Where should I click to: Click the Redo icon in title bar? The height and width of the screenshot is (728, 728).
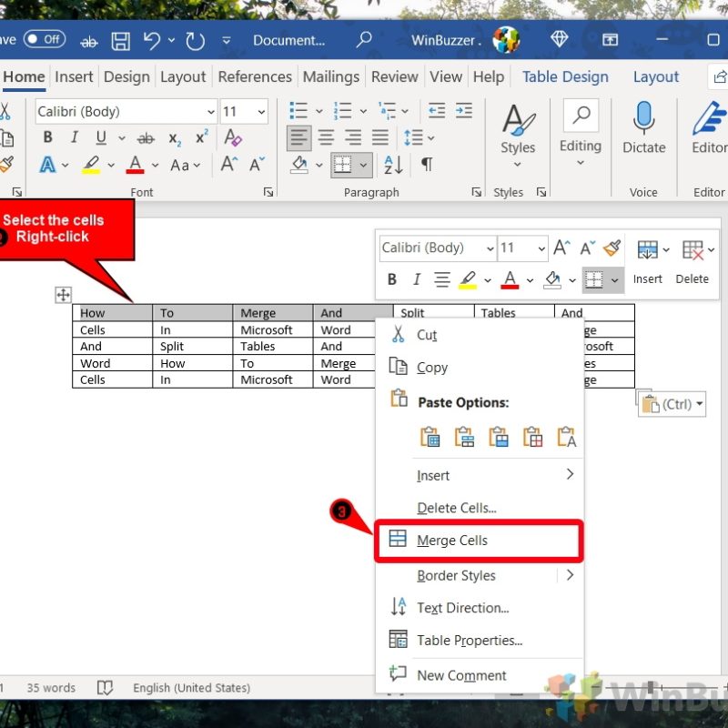195,41
